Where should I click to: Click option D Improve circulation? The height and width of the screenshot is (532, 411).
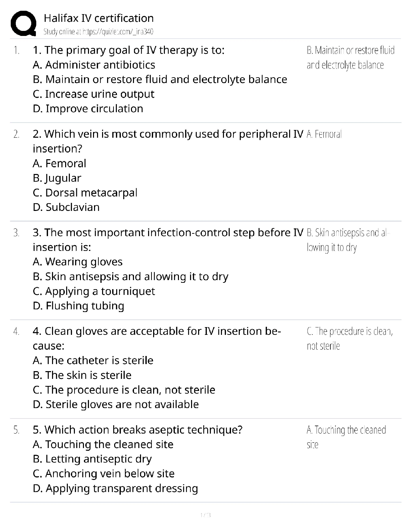(x=88, y=109)
